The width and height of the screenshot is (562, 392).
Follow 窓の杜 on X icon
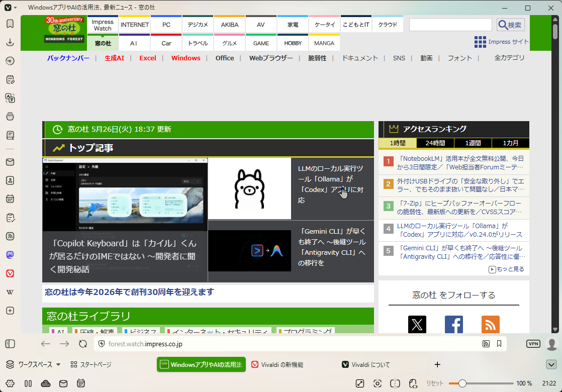click(x=417, y=325)
